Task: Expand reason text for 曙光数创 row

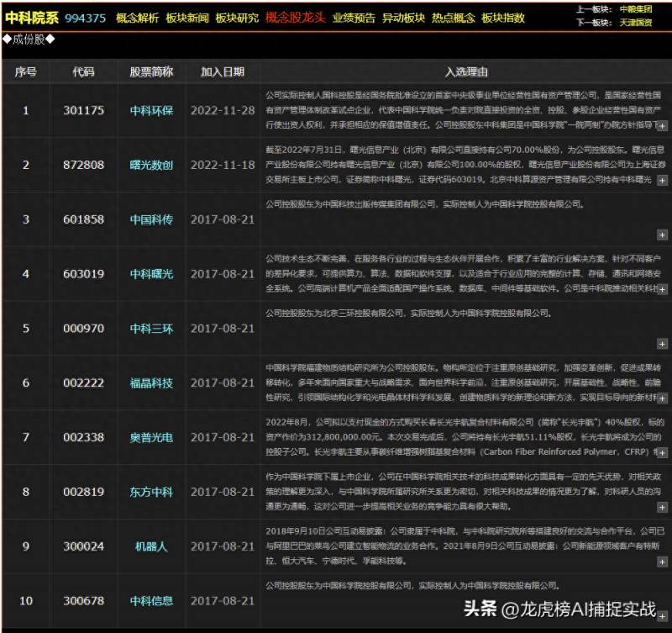Action: (x=662, y=181)
